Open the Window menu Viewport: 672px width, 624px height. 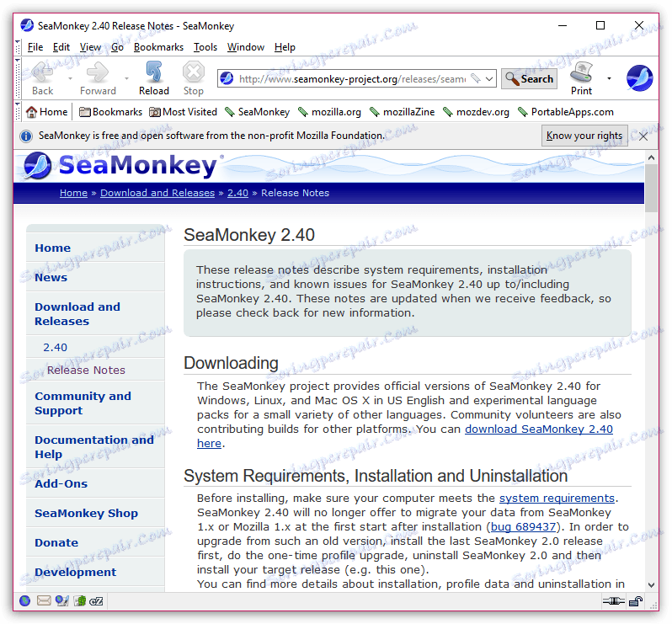point(246,47)
